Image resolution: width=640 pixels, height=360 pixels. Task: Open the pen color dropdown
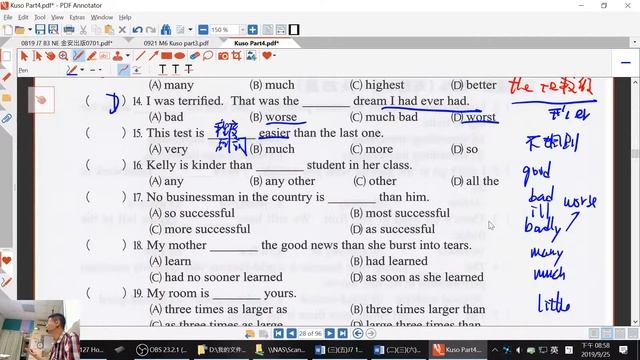click(x=82, y=70)
